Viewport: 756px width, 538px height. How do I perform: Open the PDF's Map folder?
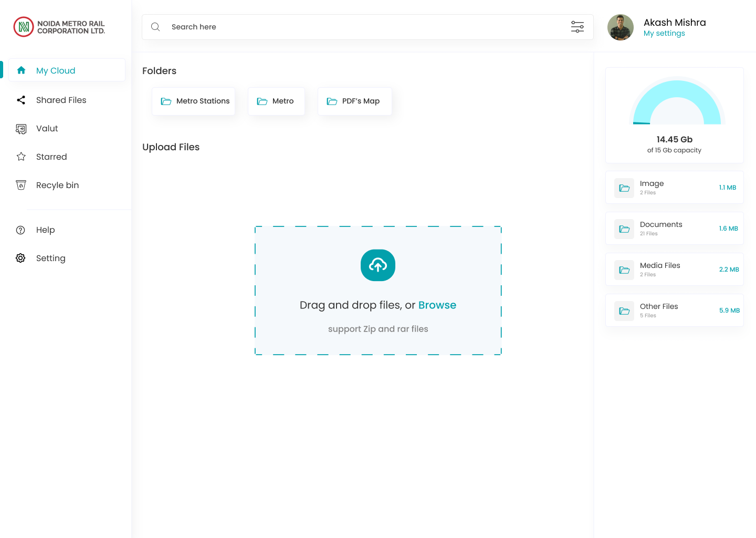(354, 101)
